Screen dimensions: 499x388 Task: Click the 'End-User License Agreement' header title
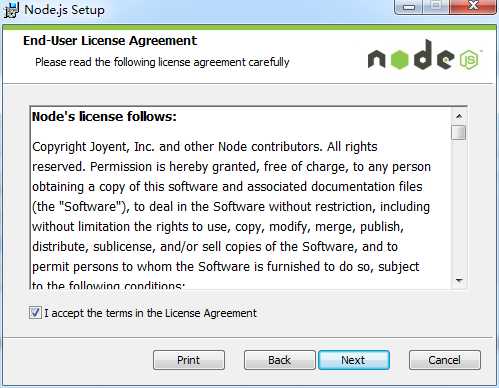(x=110, y=41)
